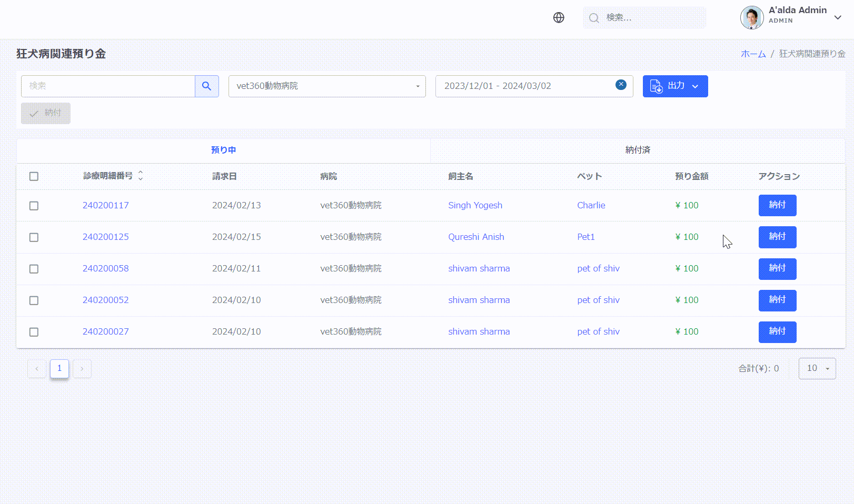Click the header search magnifier icon

tap(594, 18)
